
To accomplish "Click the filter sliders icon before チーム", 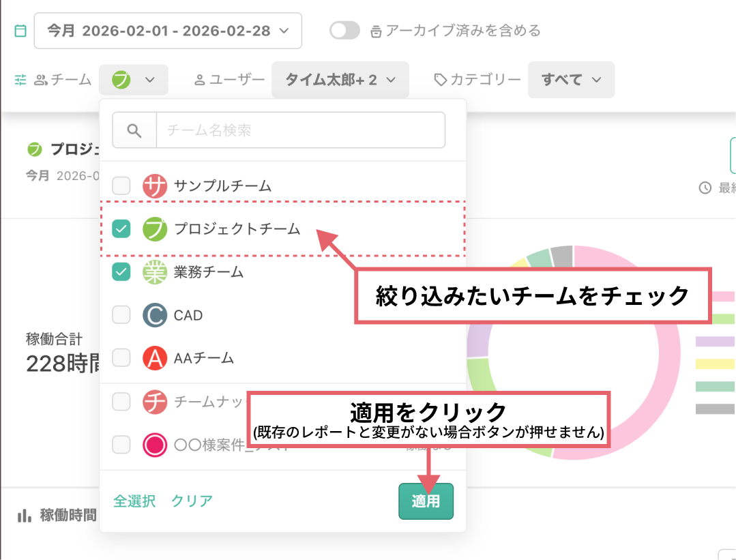I will coord(20,80).
